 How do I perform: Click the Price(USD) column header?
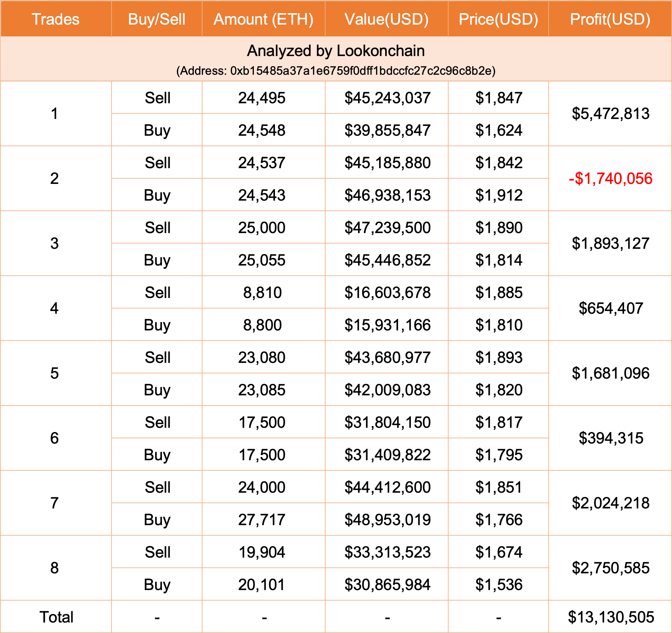[498, 19]
